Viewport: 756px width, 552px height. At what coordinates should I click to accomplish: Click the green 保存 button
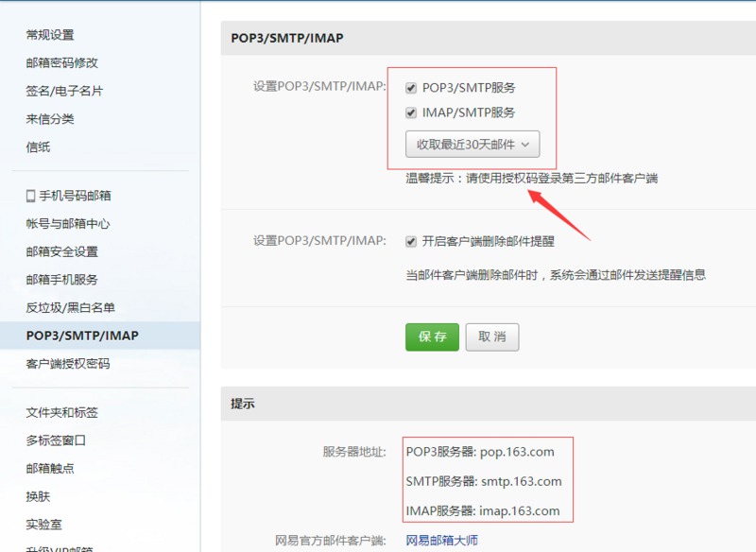(x=432, y=337)
